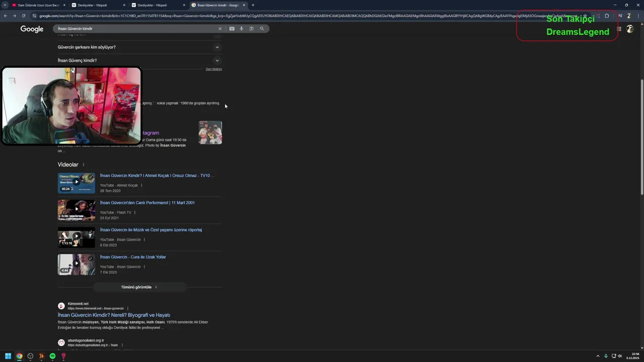The height and width of the screenshot is (362, 644).
Task: Close the İhsan Güvercin kimdir Google tab
Action: coord(244,5)
